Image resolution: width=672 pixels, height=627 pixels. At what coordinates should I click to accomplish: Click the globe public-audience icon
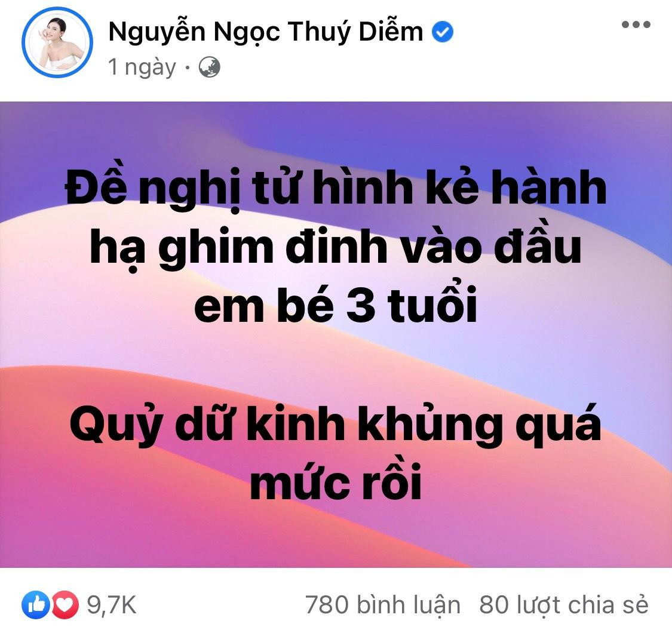click(x=210, y=67)
